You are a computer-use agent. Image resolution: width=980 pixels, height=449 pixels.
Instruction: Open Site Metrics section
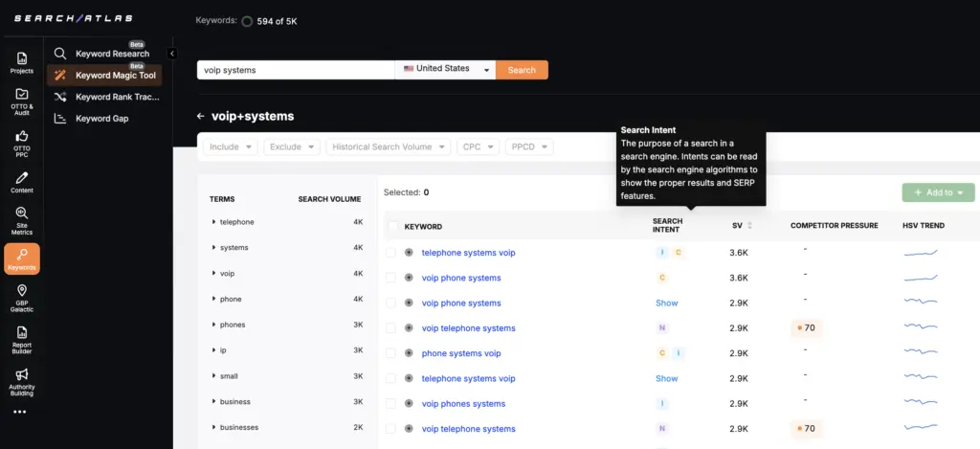click(21, 221)
